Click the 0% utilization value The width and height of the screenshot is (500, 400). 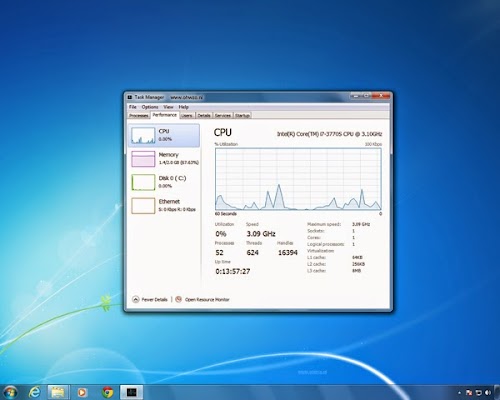(x=221, y=234)
